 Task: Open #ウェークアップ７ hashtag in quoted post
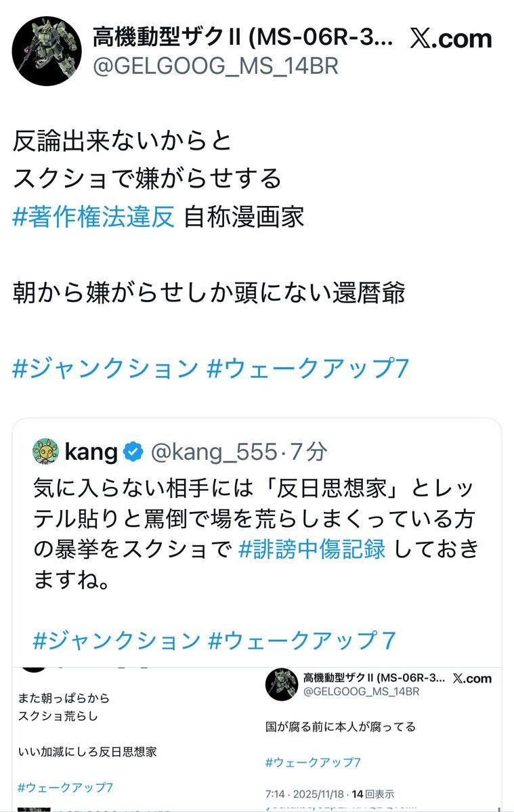point(302,641)
